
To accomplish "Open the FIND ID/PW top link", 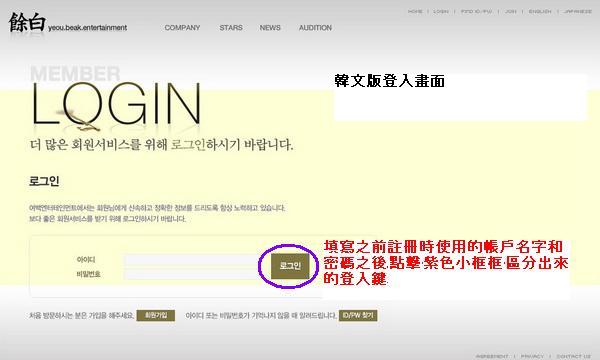I will (x=476, y=11).
